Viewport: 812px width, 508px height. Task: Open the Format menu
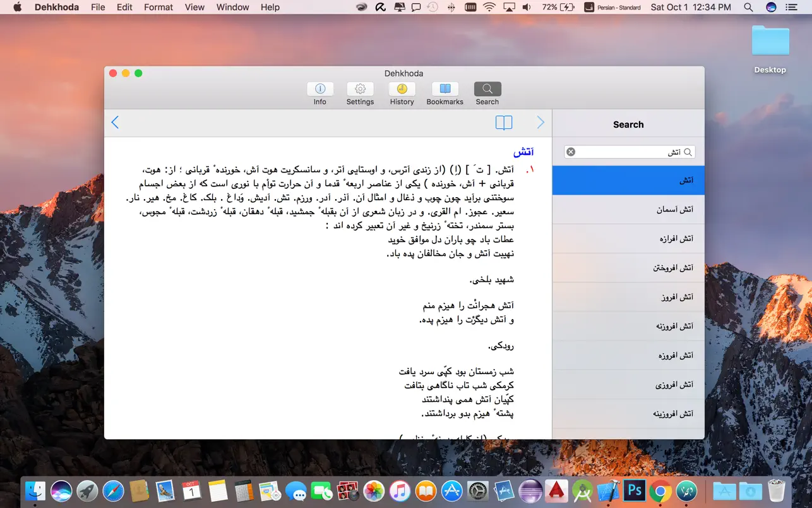pos(158,7)
